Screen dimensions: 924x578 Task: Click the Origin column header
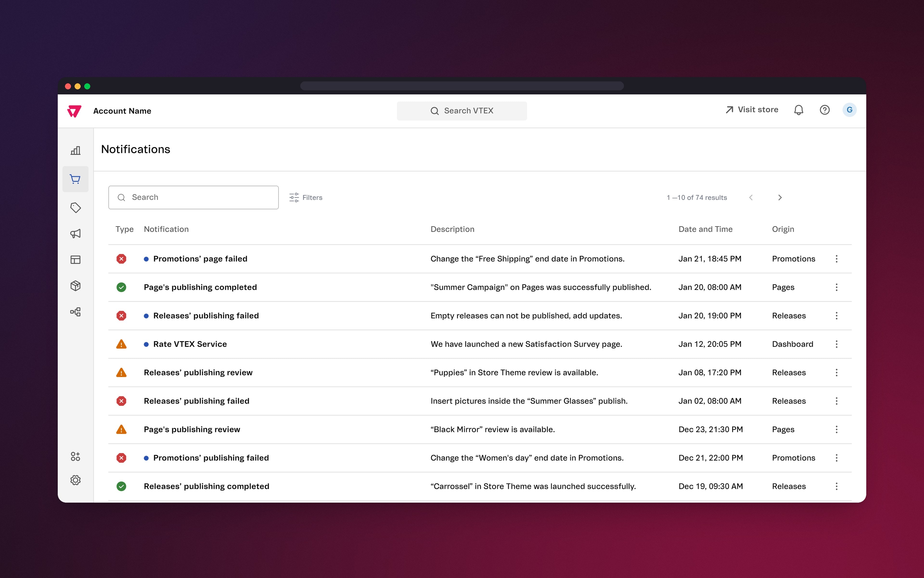(783, 229)
